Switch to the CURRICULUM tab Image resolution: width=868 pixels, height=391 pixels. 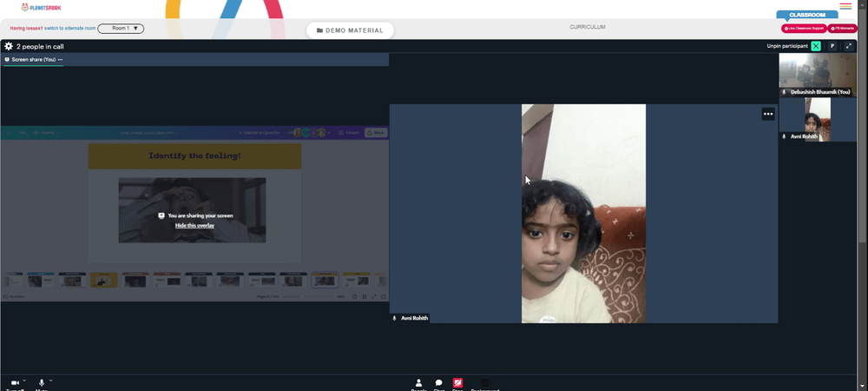point(588,27)
